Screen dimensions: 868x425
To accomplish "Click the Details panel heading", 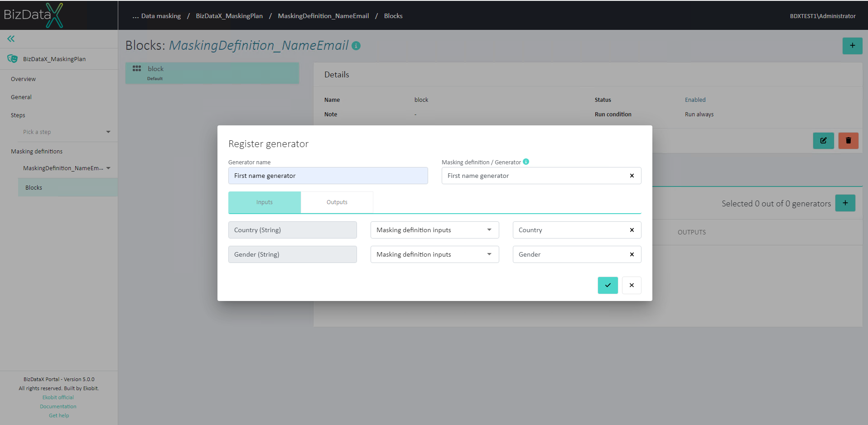I will [x=337, y=75].
